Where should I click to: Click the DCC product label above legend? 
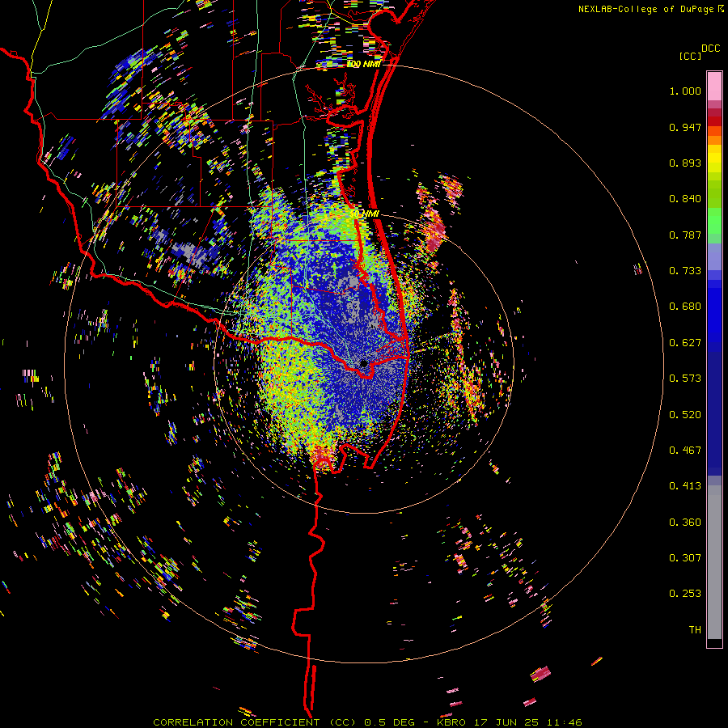coord(710,49)
